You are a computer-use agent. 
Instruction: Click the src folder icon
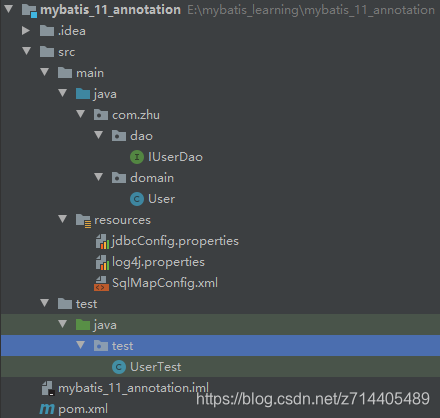[x=47, y=52]
